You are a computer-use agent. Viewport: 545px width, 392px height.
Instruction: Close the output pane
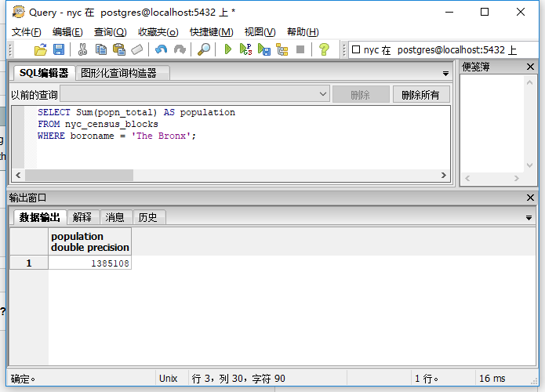point(530,198)
